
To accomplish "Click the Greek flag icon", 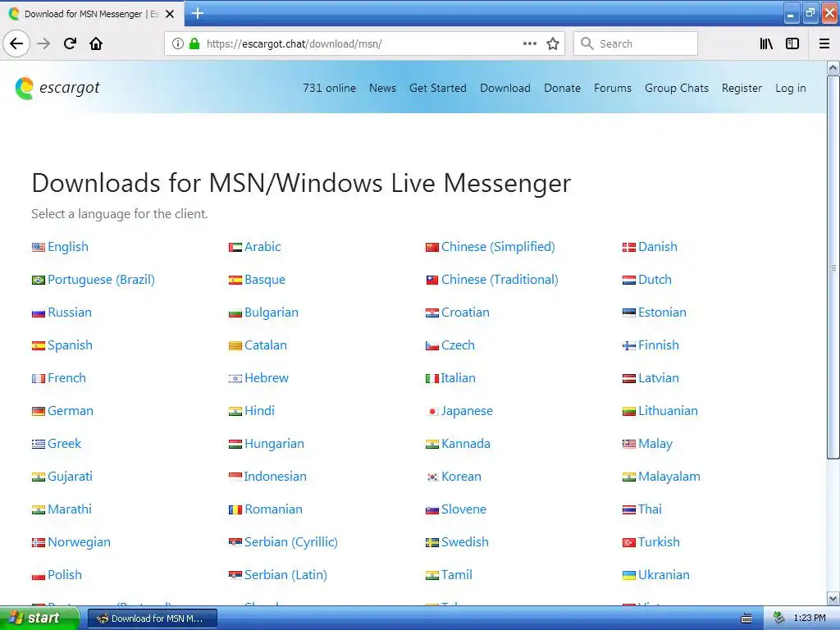I will [38, 444].
